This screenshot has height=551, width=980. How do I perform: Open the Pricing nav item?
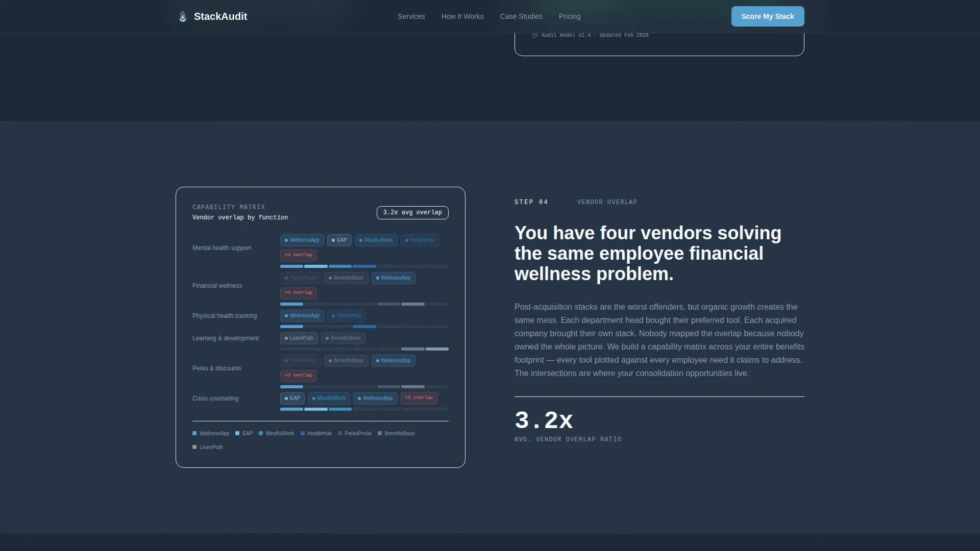click(x=570, y=16)
